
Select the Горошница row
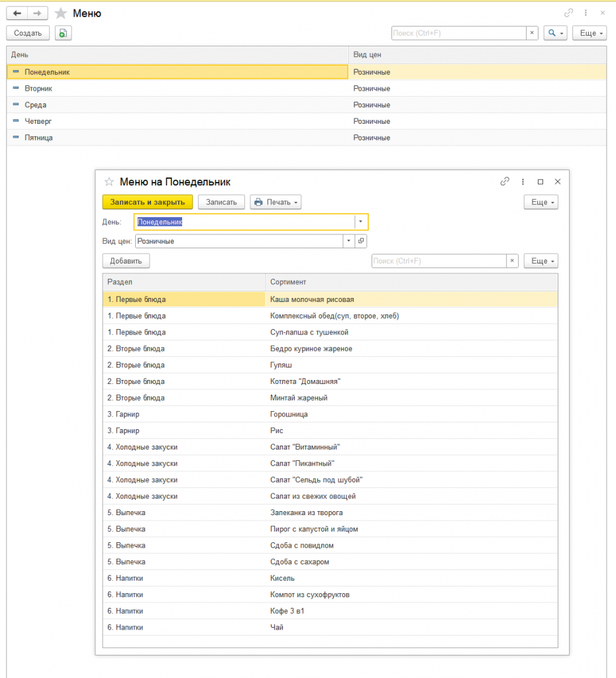click(x=330, y=414)
